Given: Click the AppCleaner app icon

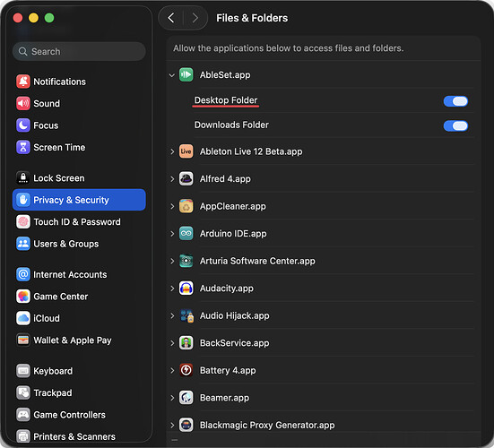Looking at the screenshot, I should tap(186, 206).
